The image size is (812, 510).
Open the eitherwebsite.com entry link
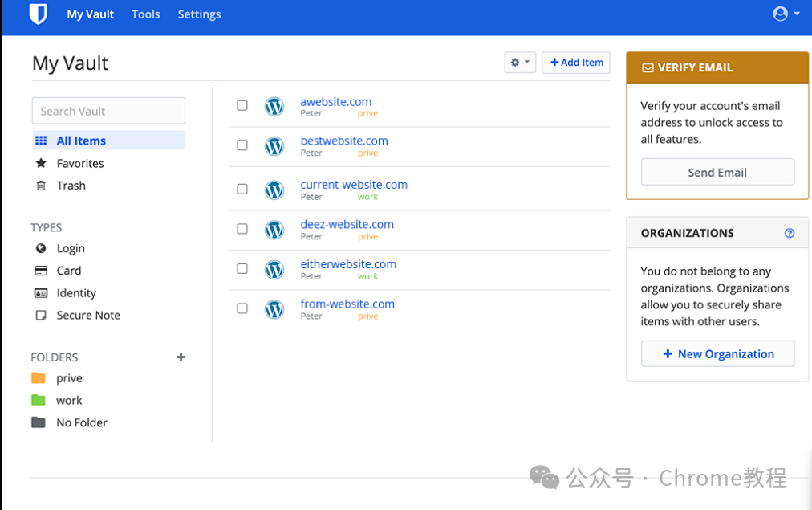pos(348,264)
